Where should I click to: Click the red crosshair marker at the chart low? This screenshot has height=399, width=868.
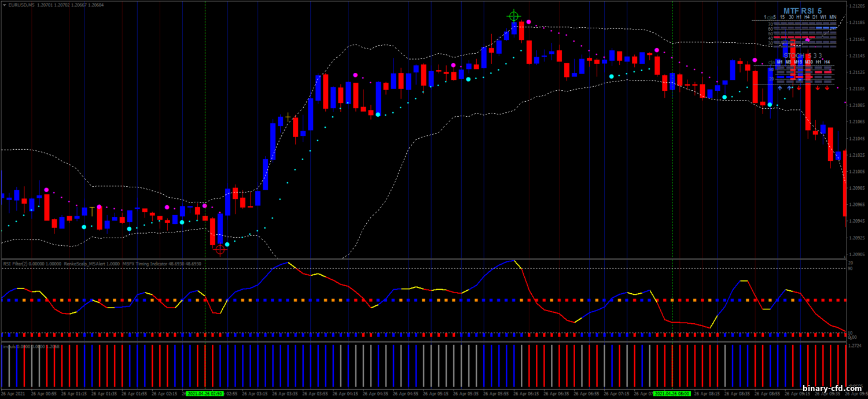(220, 249)
